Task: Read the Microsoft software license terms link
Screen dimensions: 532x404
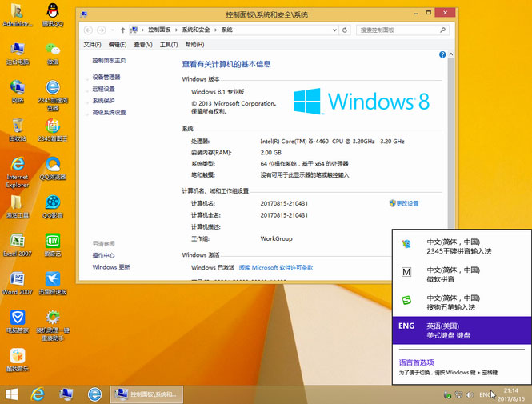Action: (x=276, y=267)
